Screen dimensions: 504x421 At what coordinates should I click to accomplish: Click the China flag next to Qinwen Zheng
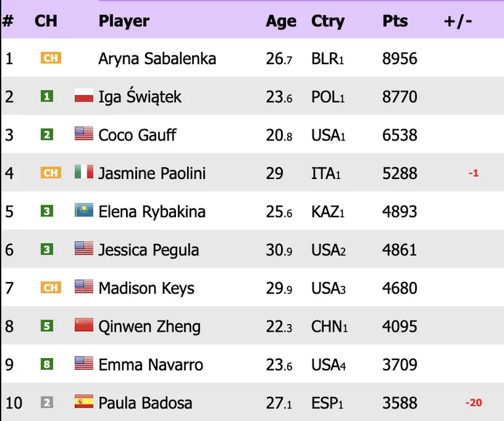click(x=84, y=325)
